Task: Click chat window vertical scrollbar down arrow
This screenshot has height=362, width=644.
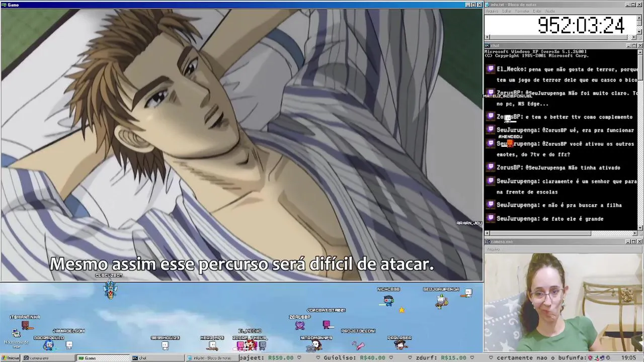Action: pos(640,227)
